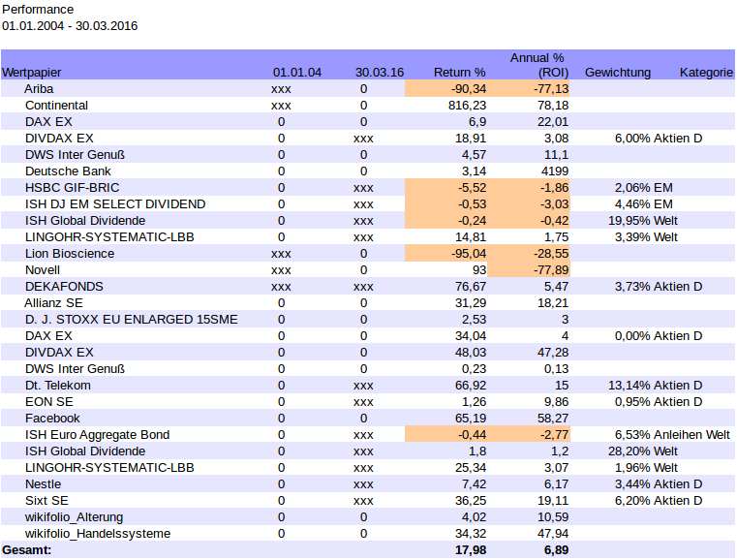
Task: Click ISH DJ EM SELECT DIVIDEND name
Action: (115, 204)
